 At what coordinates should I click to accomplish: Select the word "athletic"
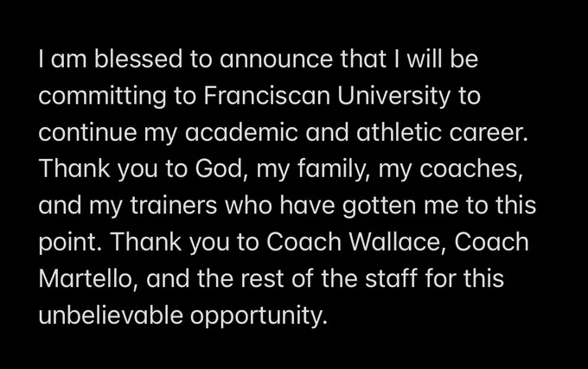tap(399, 132)
